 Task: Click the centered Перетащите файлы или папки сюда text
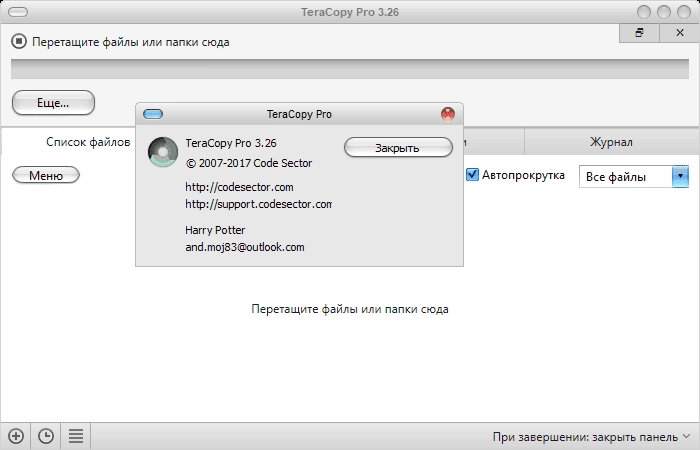(350, 309)
